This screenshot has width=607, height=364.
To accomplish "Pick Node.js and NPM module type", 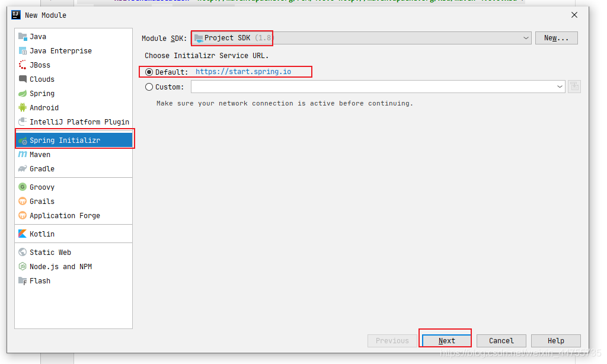I will 74,266.
